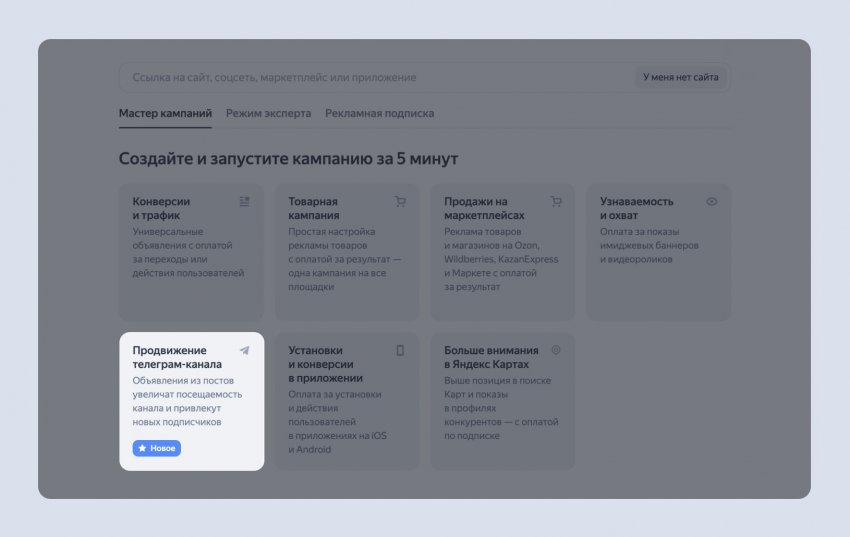The width and height of the screenshot is (850, 537).
Task: Click the shopping cart icon on Товарная кампания
Action: 400,201
